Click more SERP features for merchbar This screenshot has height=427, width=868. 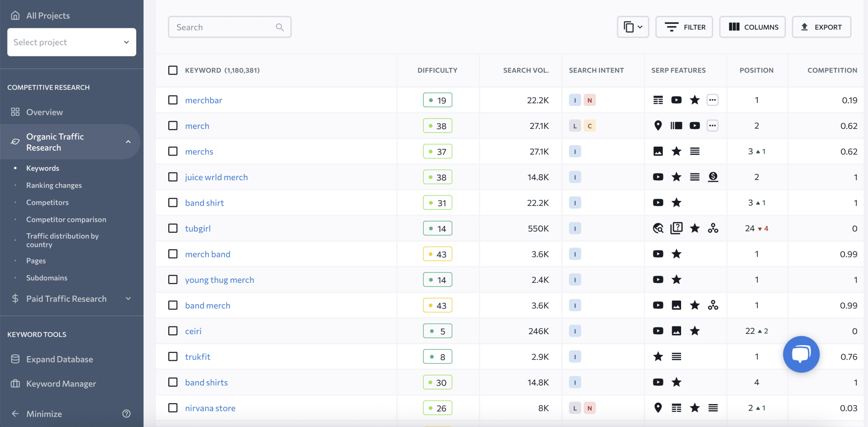[x=712, y=100]
